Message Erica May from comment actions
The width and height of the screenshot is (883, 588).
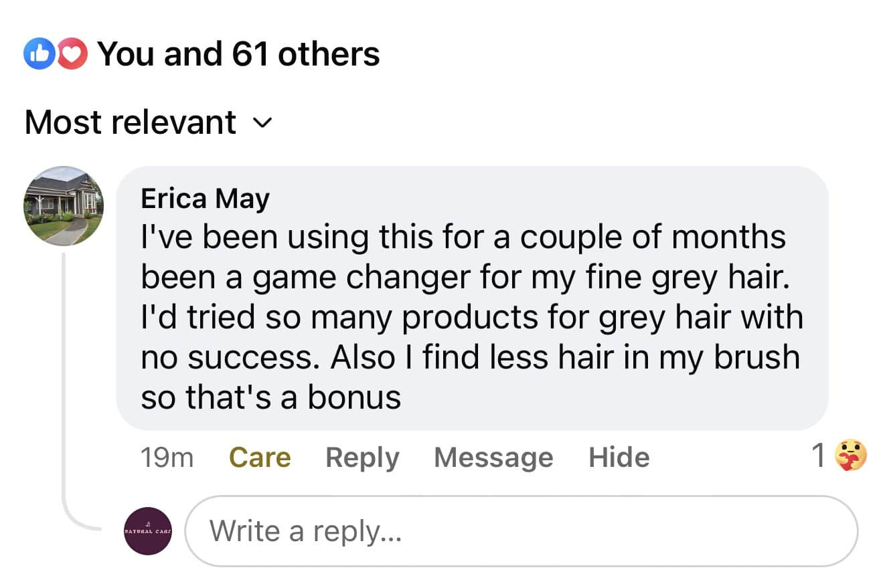493,458
